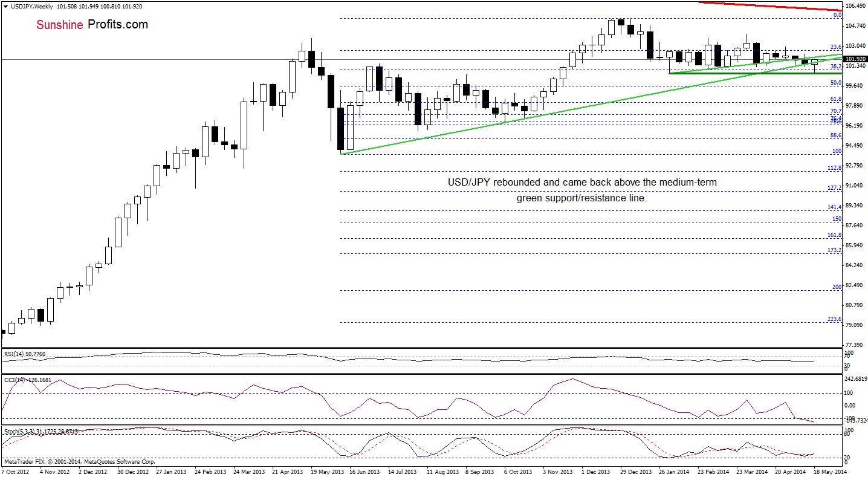Click the 87.640 price axis label
Screen dimensions: 868x477
(855, 226)
